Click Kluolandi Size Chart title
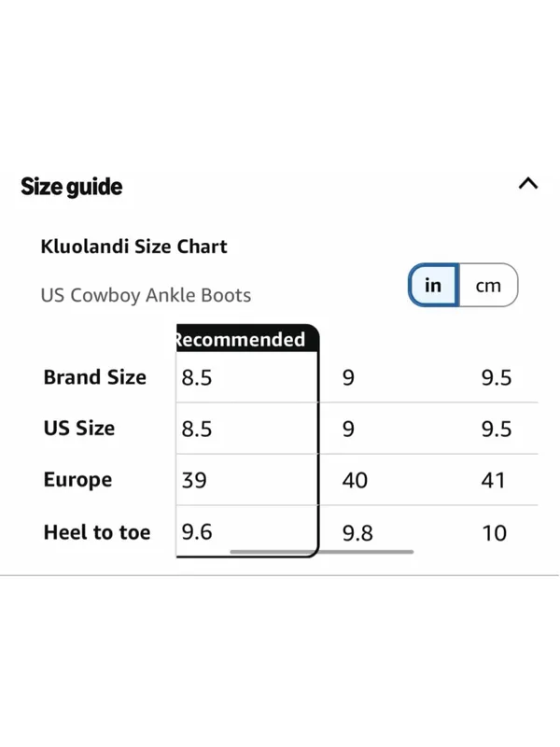Screen dimensions: 560x747 pyautogui.click(x=133, y=247)
